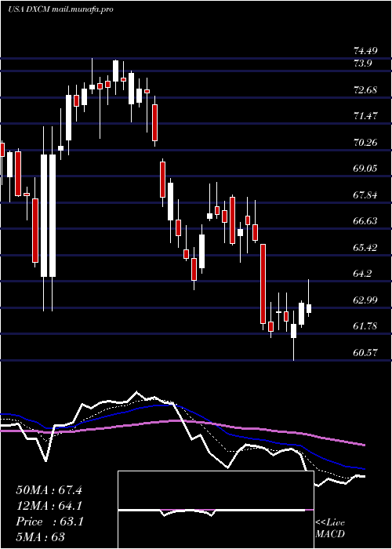Click the 74.49 price level label
Screen dimensions: 392x549
pyautogui.click(x=365, y=51)
